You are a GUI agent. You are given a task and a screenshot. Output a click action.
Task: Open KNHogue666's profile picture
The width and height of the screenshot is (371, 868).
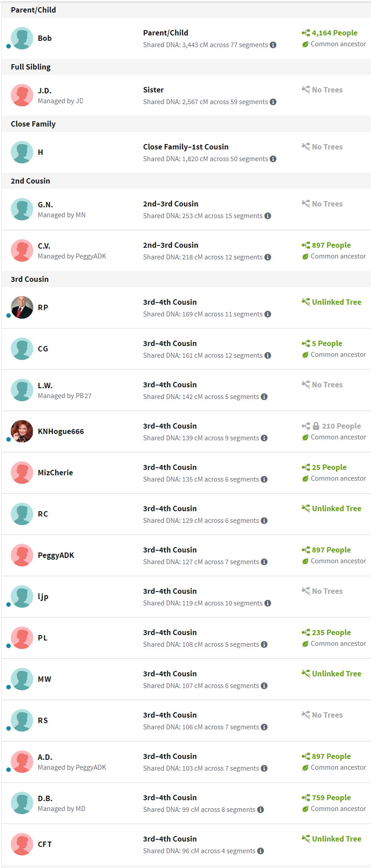pos(22,431)
